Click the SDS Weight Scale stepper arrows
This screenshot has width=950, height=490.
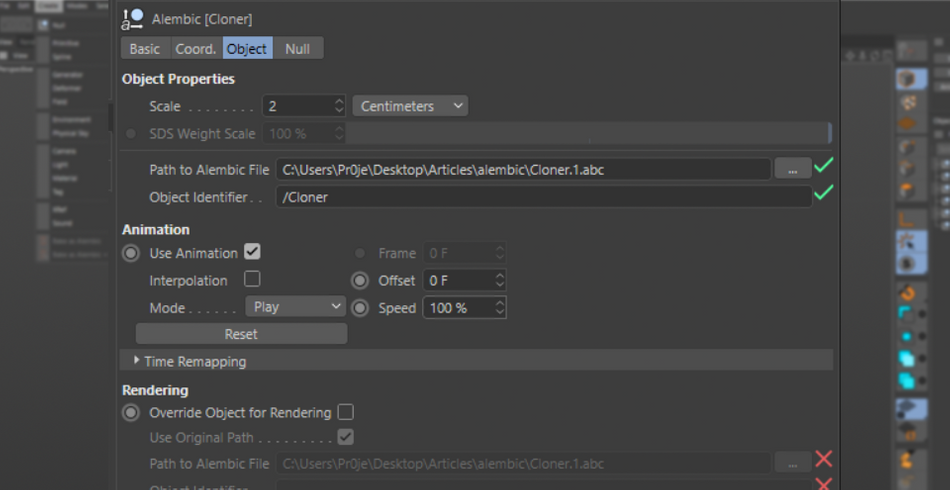click(x=339, y=133)
